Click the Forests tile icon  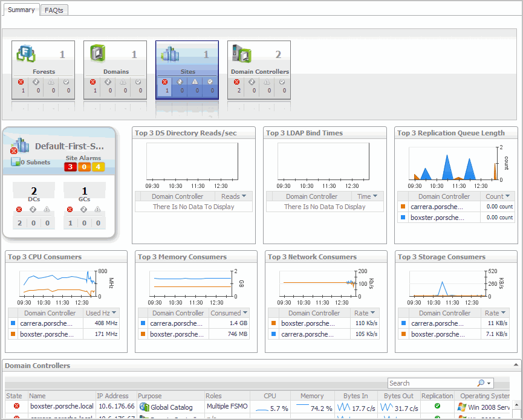click(25, 54)
